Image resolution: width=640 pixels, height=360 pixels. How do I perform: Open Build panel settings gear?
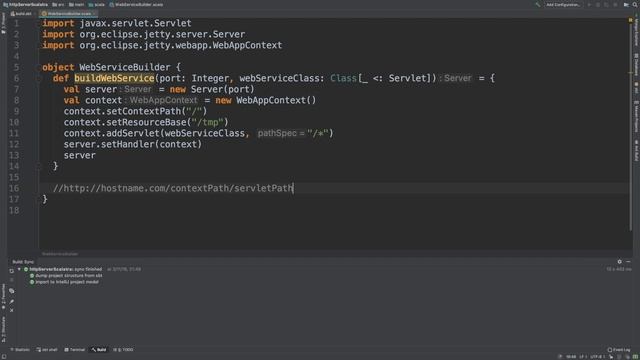pos(619,262)
